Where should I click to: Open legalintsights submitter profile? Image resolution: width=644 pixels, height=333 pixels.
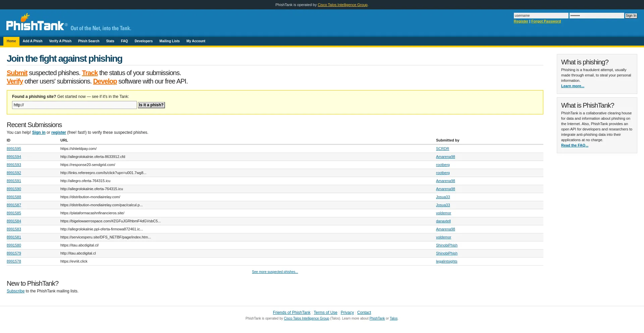(446, 261)
